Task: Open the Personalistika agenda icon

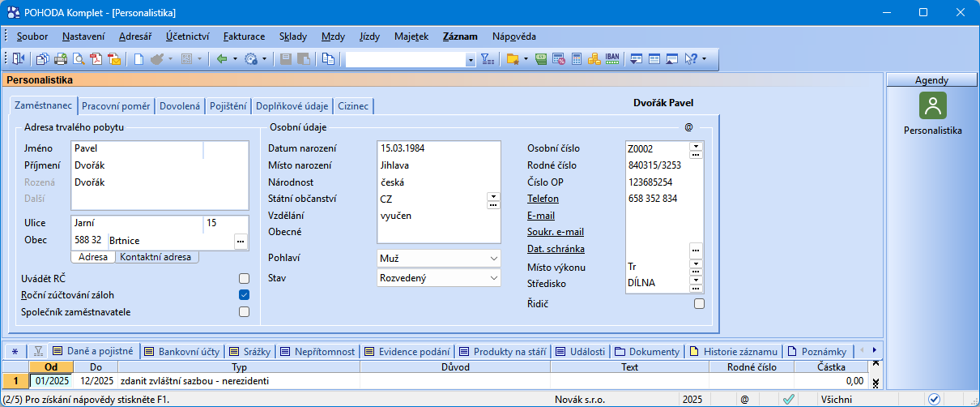Action: (x=932, y=105)
